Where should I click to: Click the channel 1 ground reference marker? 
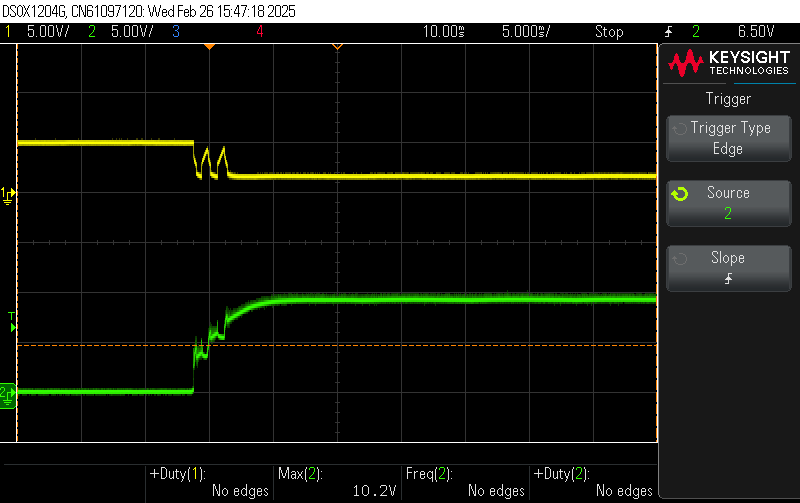point(8,195)
